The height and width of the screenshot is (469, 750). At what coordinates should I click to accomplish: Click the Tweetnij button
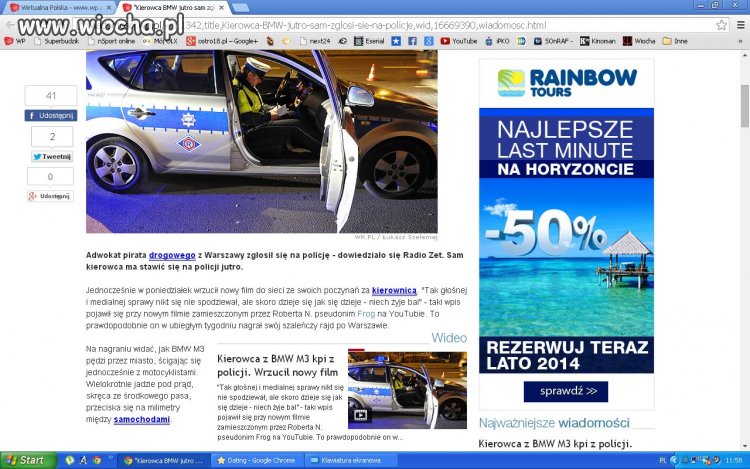[x=52, y=156]
